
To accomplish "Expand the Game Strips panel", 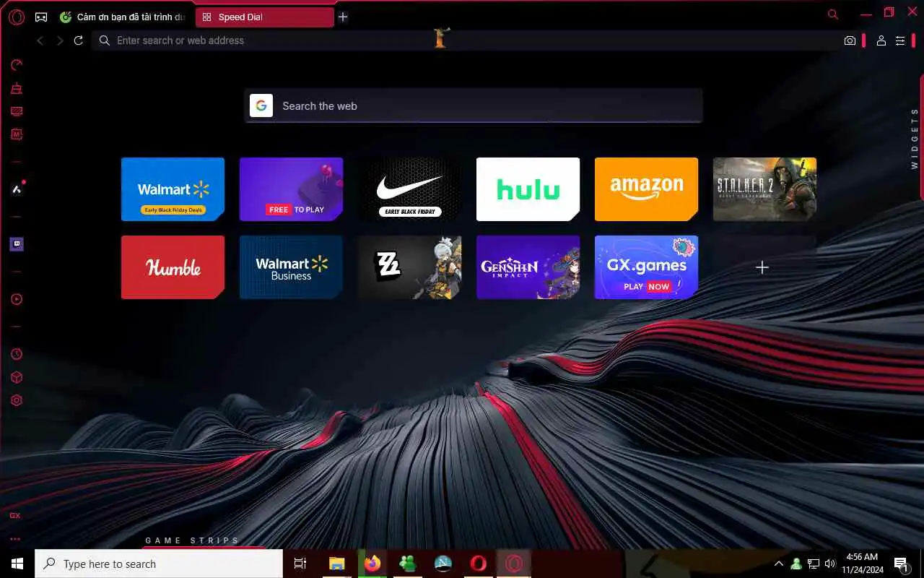I will pos(192,540).
